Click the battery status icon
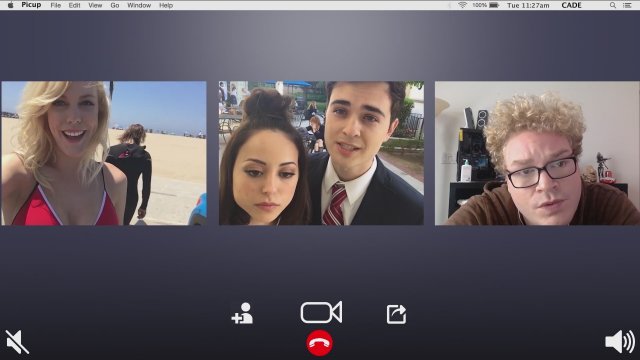The image size is (640, 360). tap(494, 5)
